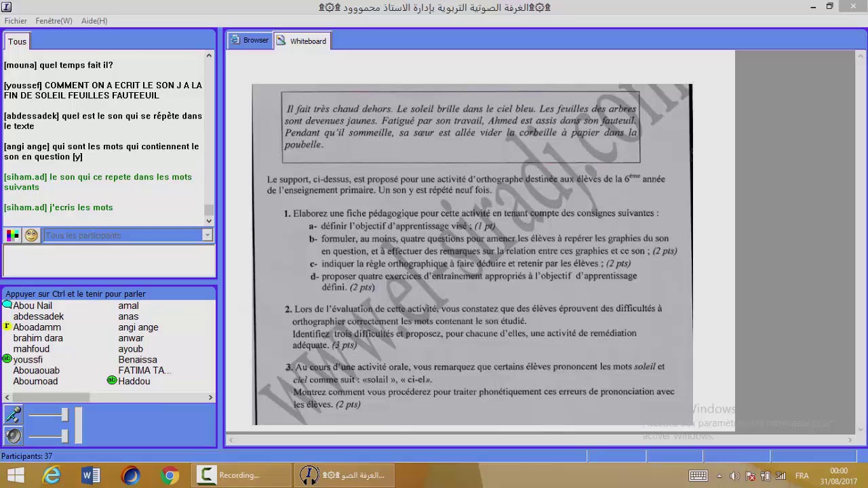Select participant amal

tap(128, 306)
